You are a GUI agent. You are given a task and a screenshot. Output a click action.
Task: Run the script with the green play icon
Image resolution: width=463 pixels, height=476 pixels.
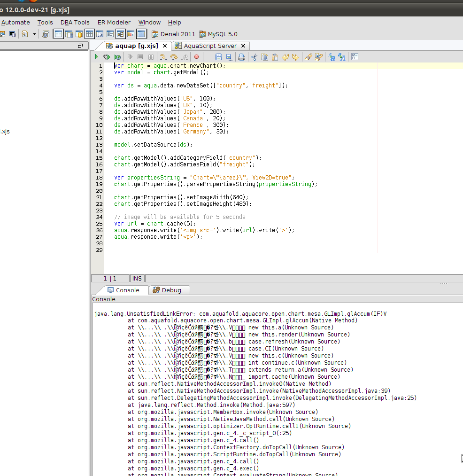[x=97, y=57]
